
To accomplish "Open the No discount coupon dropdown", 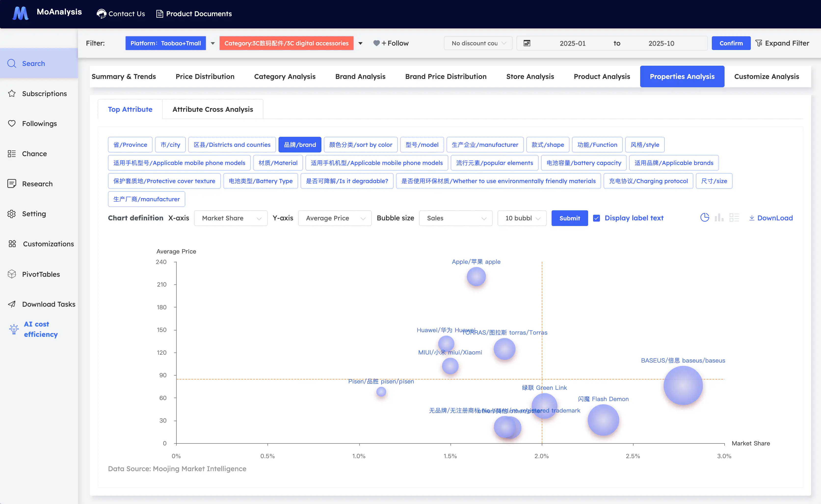I will coord(478,43).
